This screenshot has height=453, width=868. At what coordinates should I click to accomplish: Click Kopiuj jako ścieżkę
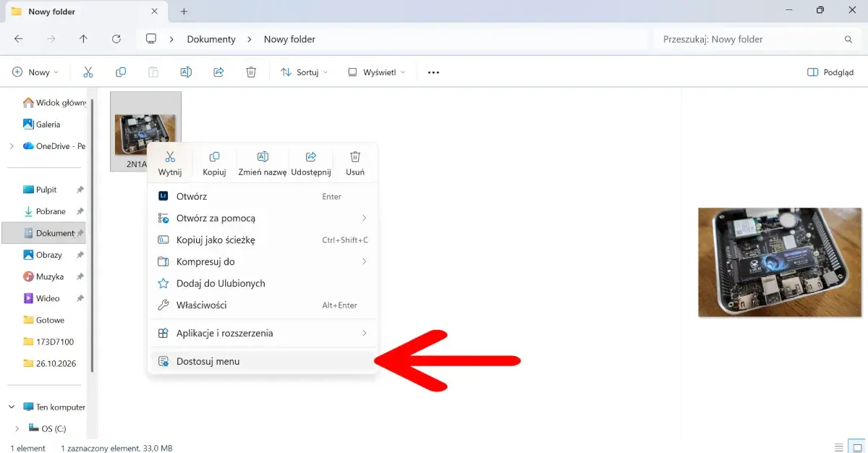(x=263, y=240)
